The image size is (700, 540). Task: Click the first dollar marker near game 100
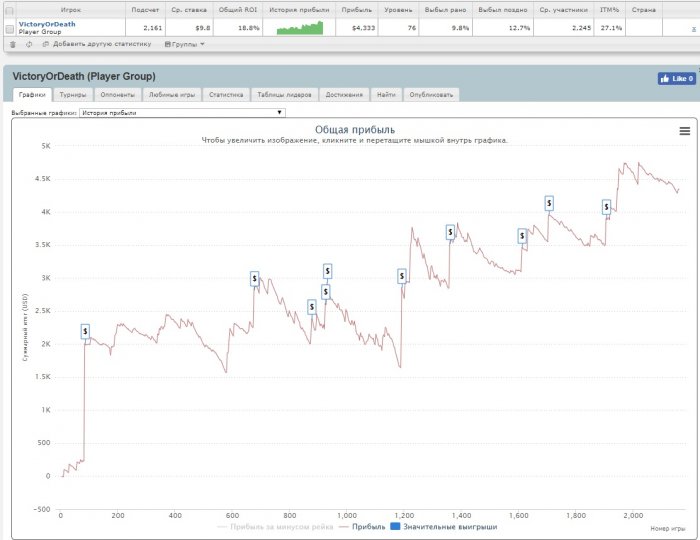pyautogui.click(x=85, y=331)
